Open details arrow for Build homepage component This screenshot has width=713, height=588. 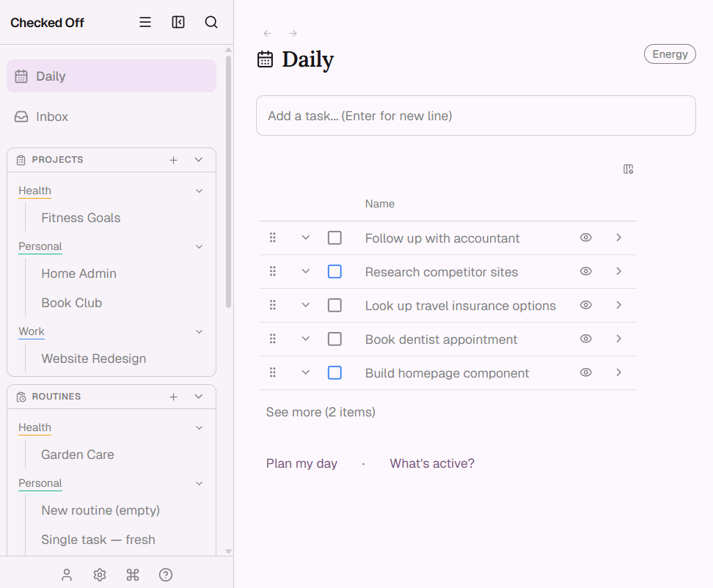click(618, 372)
